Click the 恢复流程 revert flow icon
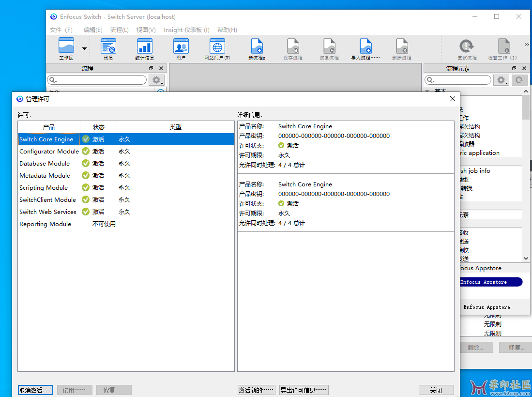 click(329, 49)
